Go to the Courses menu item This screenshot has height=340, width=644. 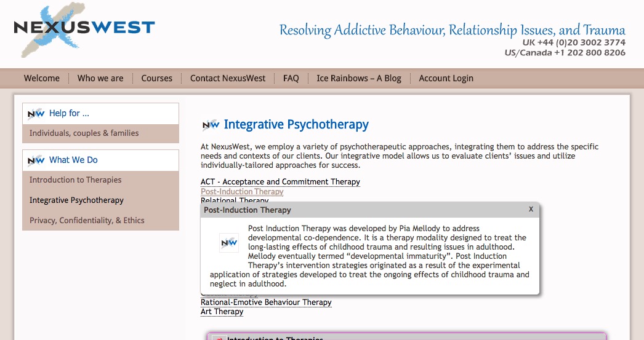[x=156, y=78]
